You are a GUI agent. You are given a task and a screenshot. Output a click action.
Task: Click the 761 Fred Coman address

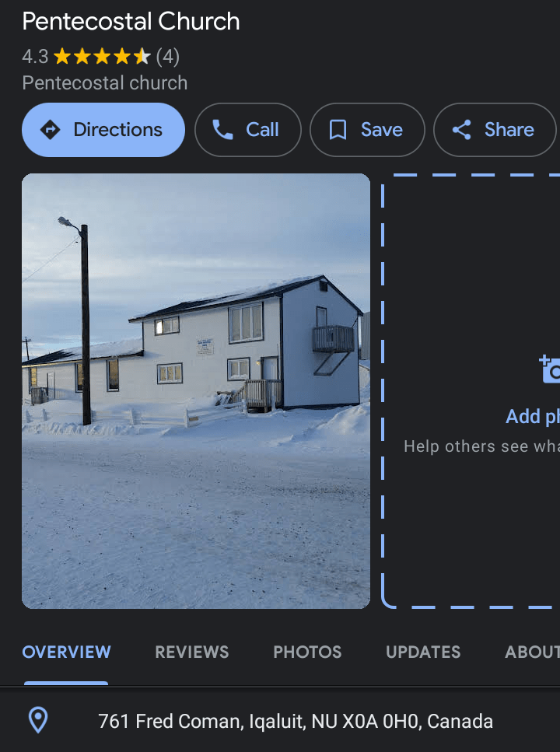[295, 722]
